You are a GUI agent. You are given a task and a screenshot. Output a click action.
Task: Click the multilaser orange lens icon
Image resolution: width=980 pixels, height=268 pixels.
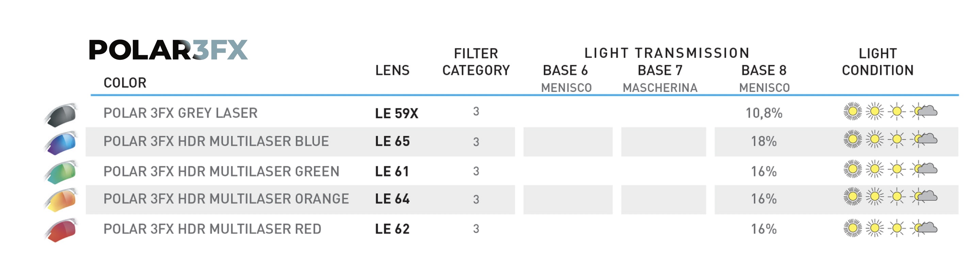61,200
